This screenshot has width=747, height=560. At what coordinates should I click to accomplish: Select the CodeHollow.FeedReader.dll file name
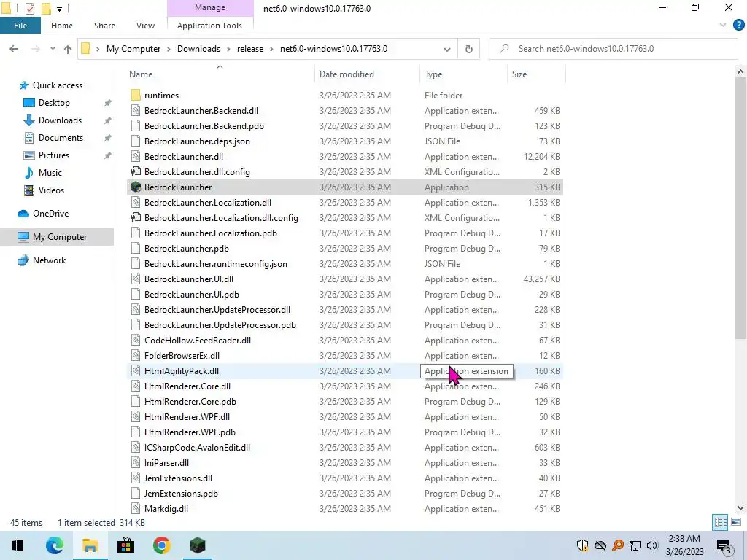point(198,341)
